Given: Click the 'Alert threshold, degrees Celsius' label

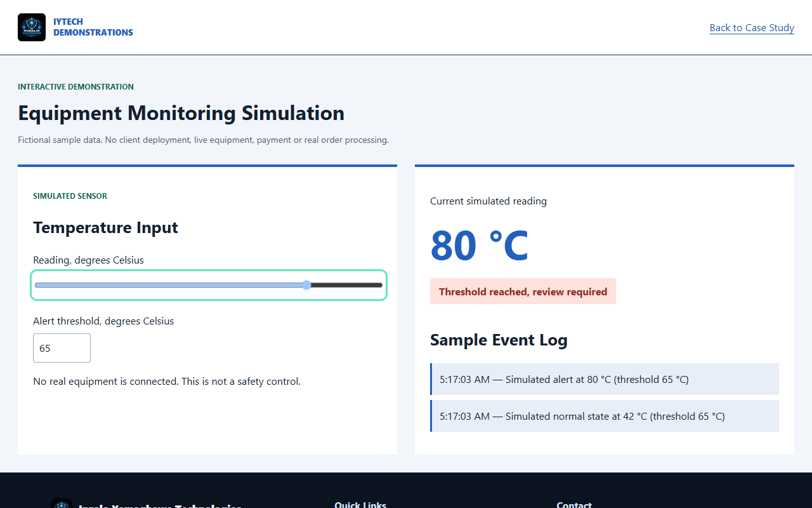Looking at the screenshot, I should pos(103,321).
